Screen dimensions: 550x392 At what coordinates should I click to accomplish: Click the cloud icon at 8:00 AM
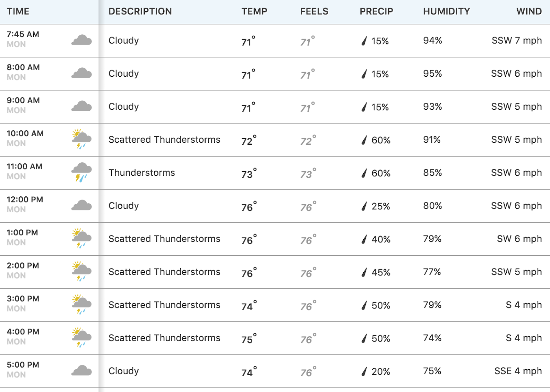pyautogui.click(x=81, y=73)
